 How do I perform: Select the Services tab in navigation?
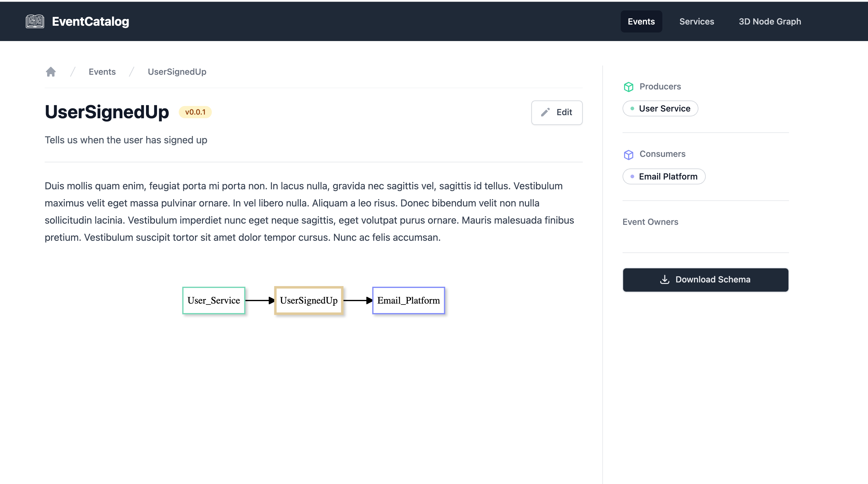(x=697, y=21)
